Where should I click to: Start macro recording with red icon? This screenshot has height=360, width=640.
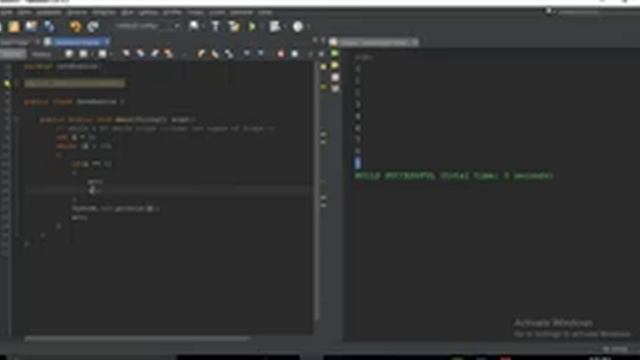click(x=280, y=54)
